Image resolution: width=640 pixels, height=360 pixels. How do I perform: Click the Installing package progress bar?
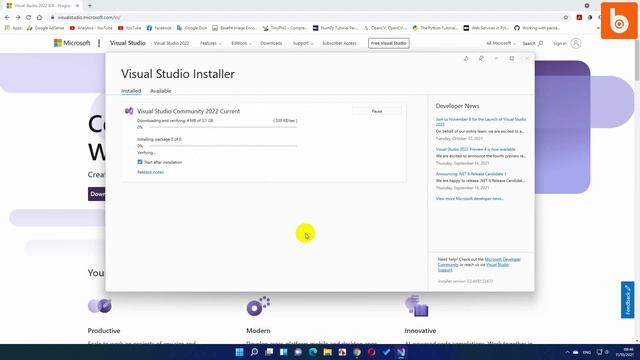(223, 146)
